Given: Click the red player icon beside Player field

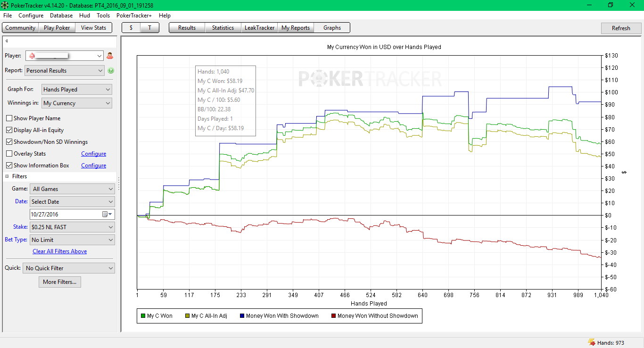Looking at the screenshot, I should [x=110, y=56].
